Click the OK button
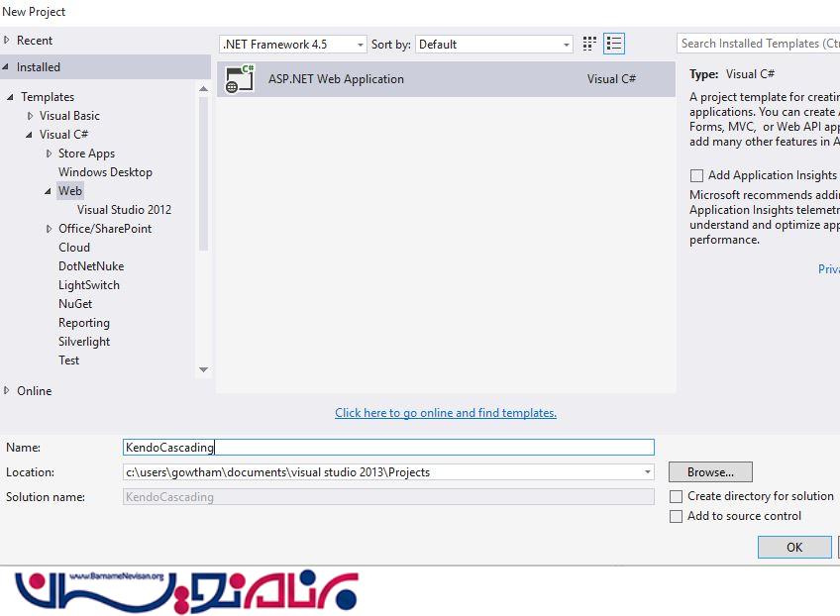Screen dimensions: 840x616 click(794, 548)
